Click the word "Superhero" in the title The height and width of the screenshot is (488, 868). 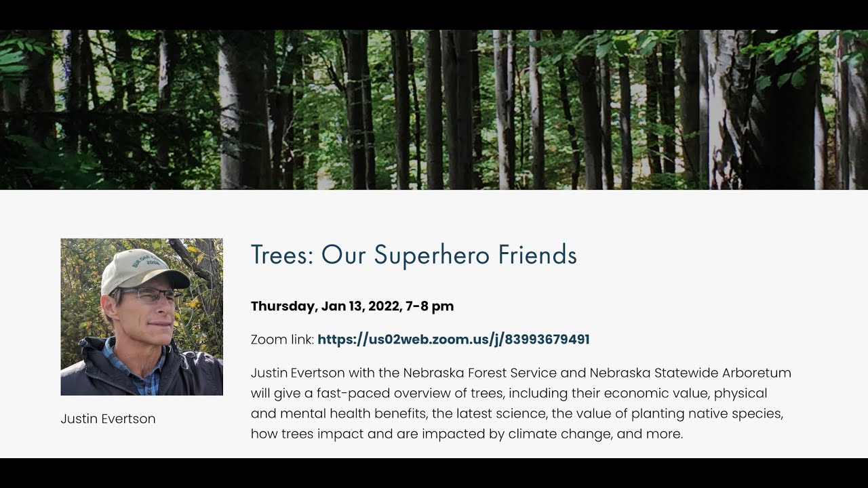(433, 255)
